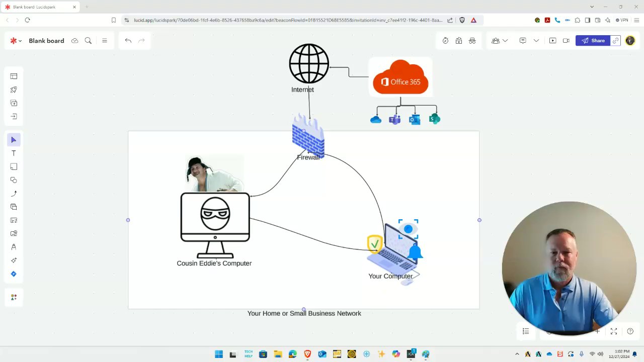The width and height of the screenshot is (644, 362).
Task: Click the Blank board title
Action: (46, 41)
